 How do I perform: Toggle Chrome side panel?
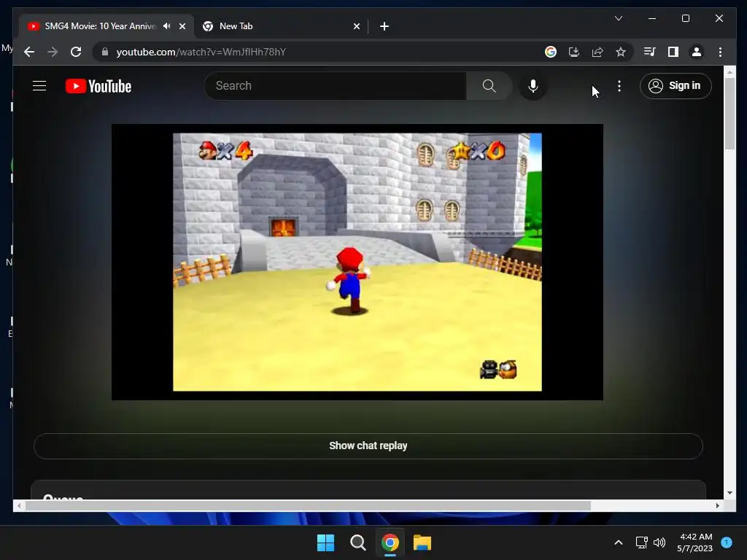click(x=673, y=52)
